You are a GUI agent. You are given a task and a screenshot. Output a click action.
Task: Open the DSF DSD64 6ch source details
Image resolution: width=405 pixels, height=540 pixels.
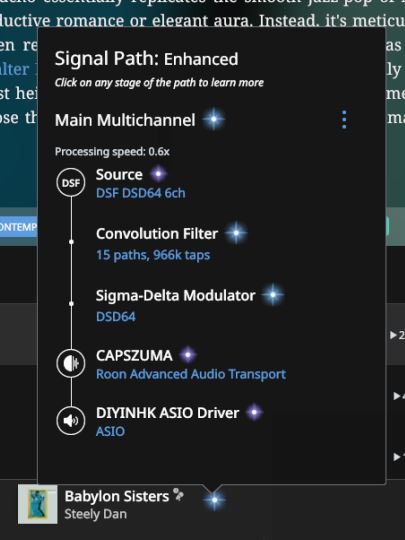[x=141, y=193]
